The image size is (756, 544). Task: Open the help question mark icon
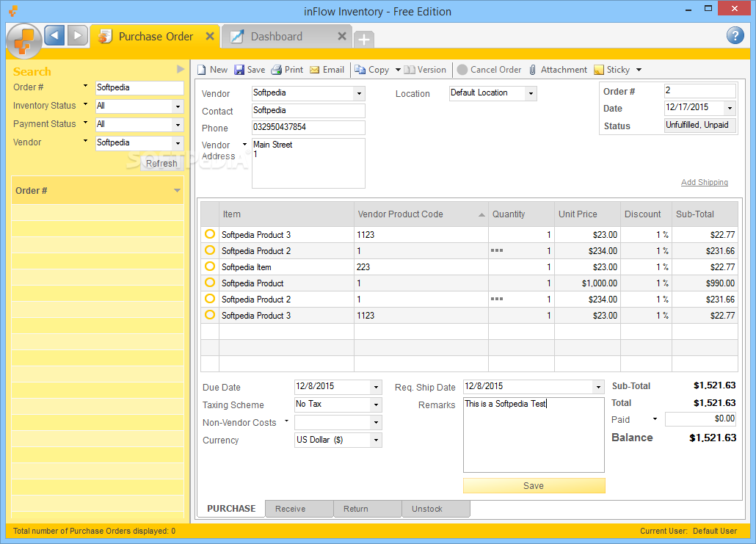click(735, 35)
